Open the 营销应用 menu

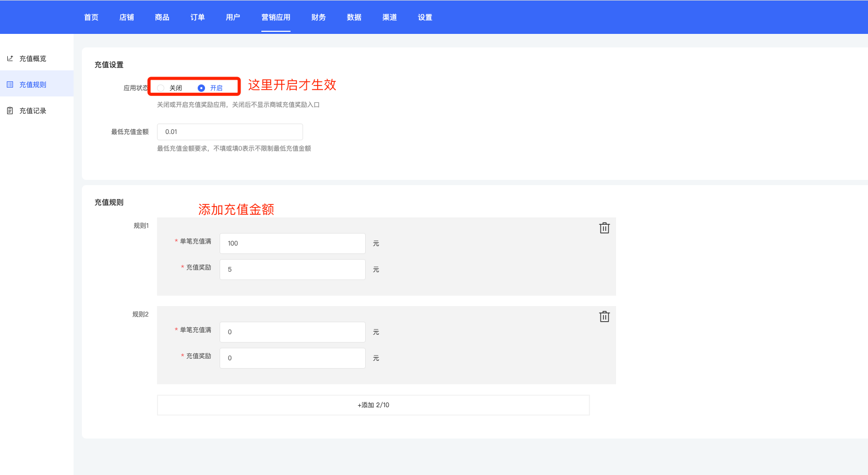click(x=276, y=17)
